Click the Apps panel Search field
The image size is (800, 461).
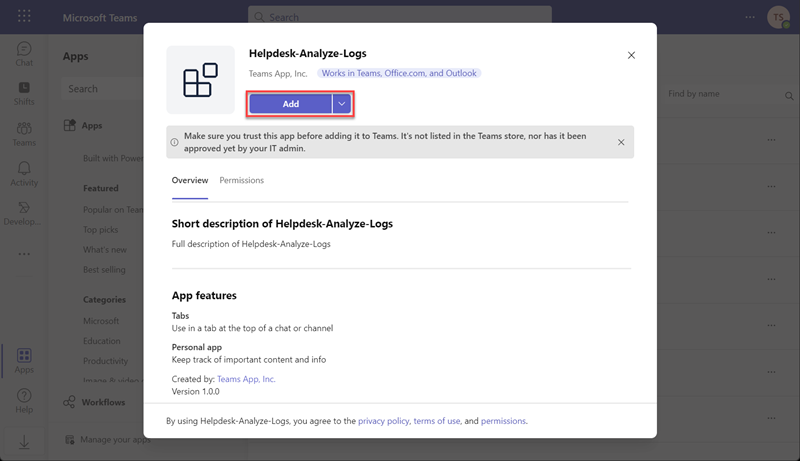pyautogui.click(x=102, y=89)
